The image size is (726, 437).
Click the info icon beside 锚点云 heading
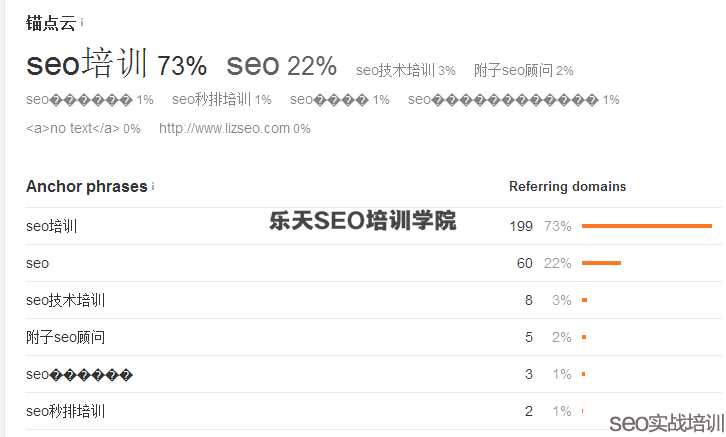point(82,22)
